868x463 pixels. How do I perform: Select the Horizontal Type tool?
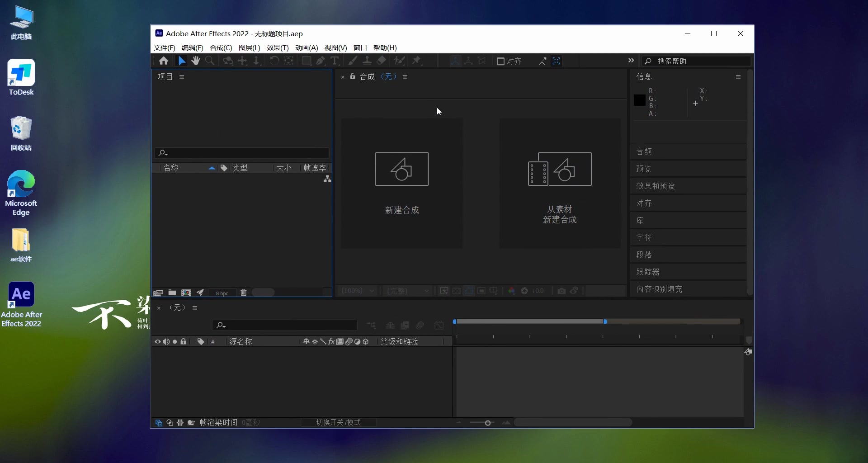coord(335,61)
